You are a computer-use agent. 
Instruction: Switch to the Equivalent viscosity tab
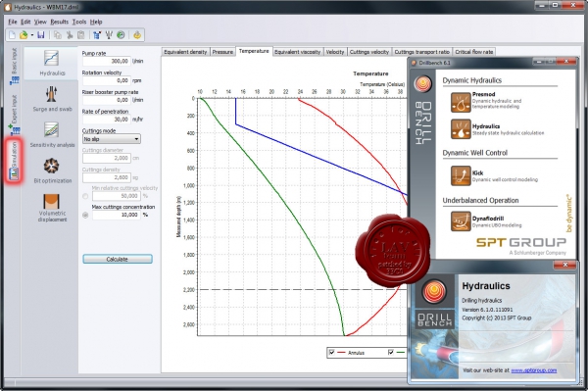tap(297, 52)
